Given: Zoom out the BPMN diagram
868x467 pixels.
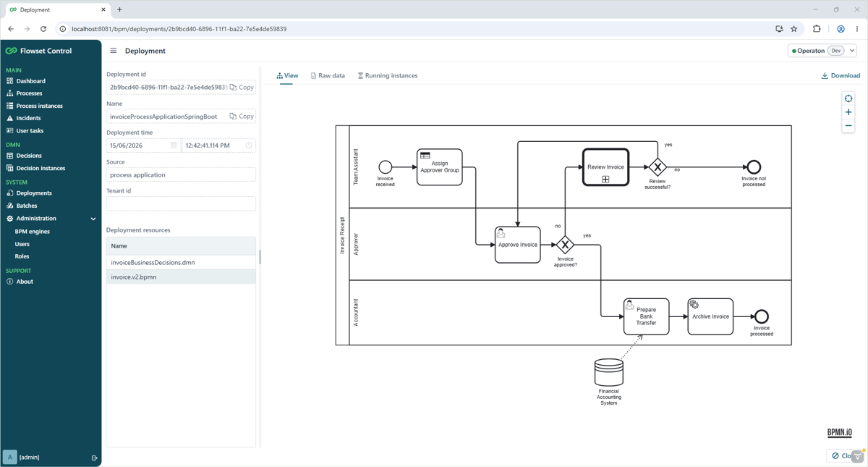Looking at the screenshot, I should tap(848, 126).
